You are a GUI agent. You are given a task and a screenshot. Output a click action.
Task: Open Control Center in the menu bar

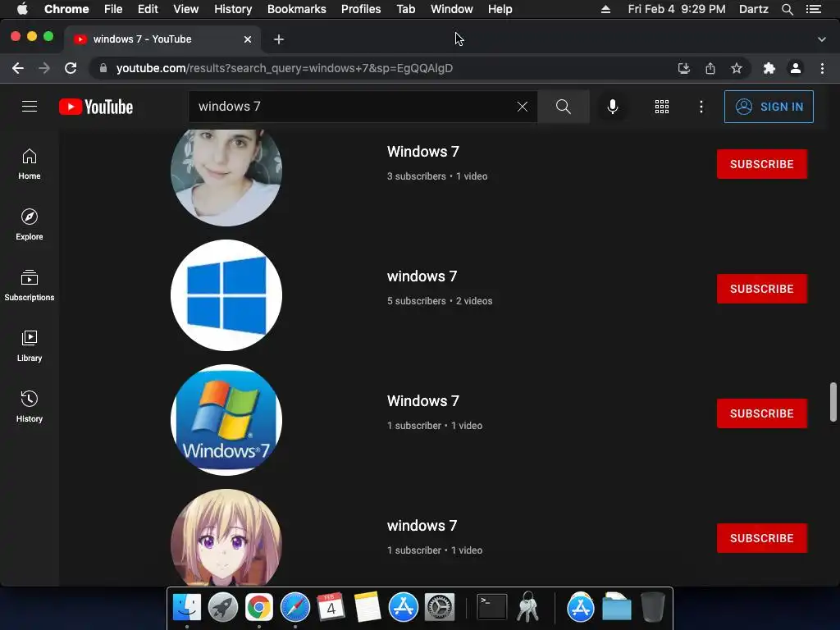pos(813,9)
